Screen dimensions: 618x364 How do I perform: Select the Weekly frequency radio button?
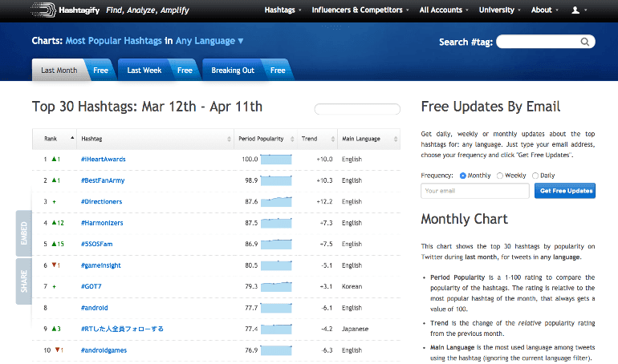pyautogui.click(x=500, y=176)
